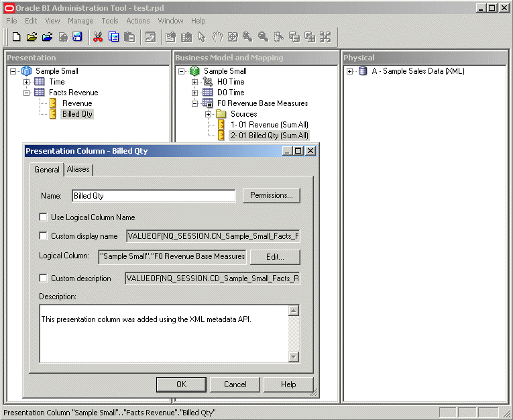Click the Cut scissors icon
Viewport: 513px width, 420px height.
pyautogui.click(x=98, y=37)
